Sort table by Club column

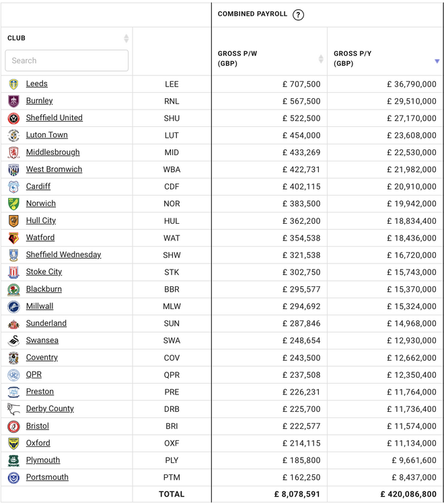point(126,38)
